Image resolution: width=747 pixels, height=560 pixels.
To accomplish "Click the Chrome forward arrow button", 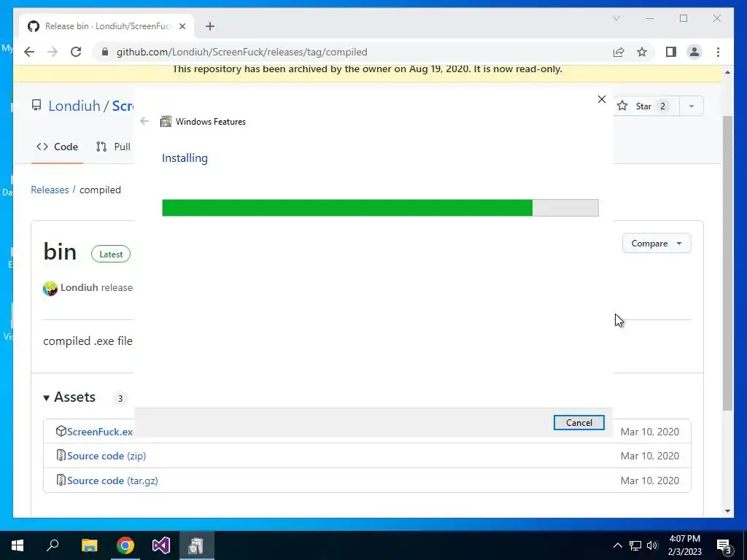I will pos(53,52).
